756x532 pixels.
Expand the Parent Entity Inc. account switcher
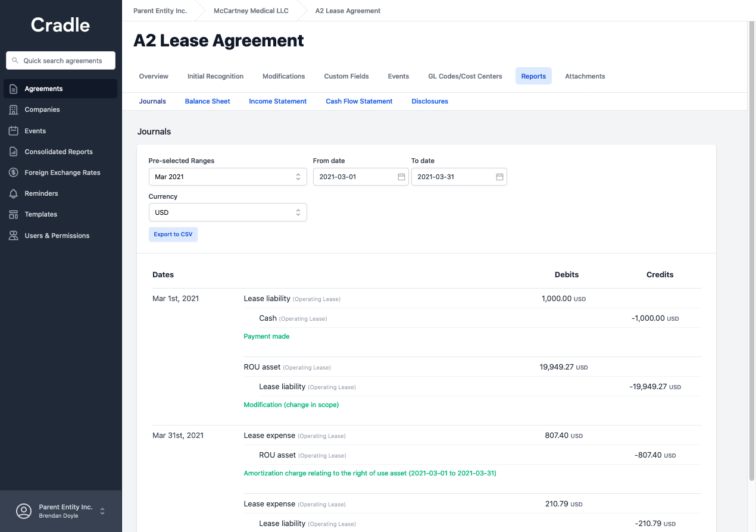[x=102, y=511]
